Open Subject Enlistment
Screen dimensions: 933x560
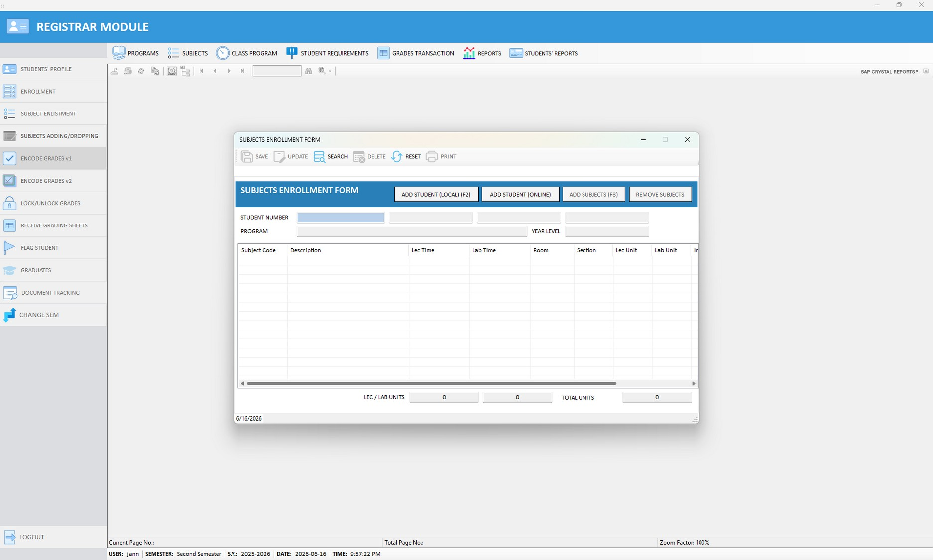[x=53, y=113]
